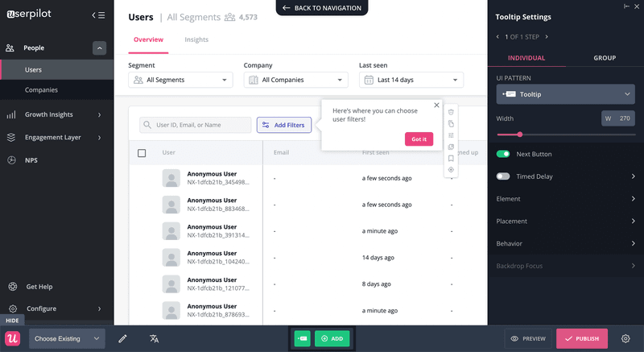Dock the settings panel to the side
This screenshot has width=644, height=352.
click(626, 6)
